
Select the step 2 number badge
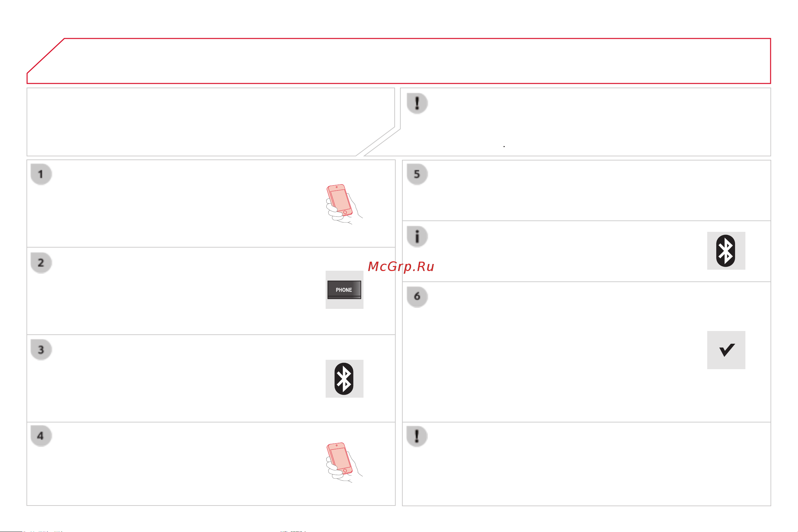(41, 263)
